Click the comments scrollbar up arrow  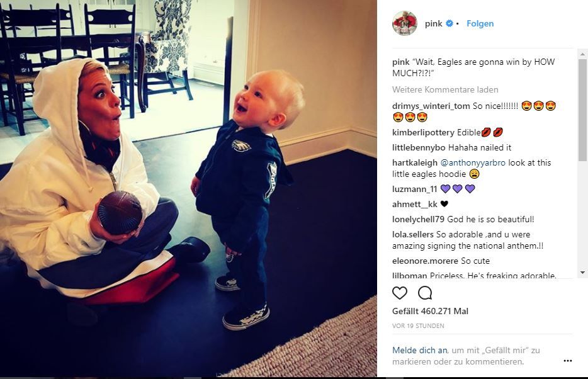tap(582, 54)
